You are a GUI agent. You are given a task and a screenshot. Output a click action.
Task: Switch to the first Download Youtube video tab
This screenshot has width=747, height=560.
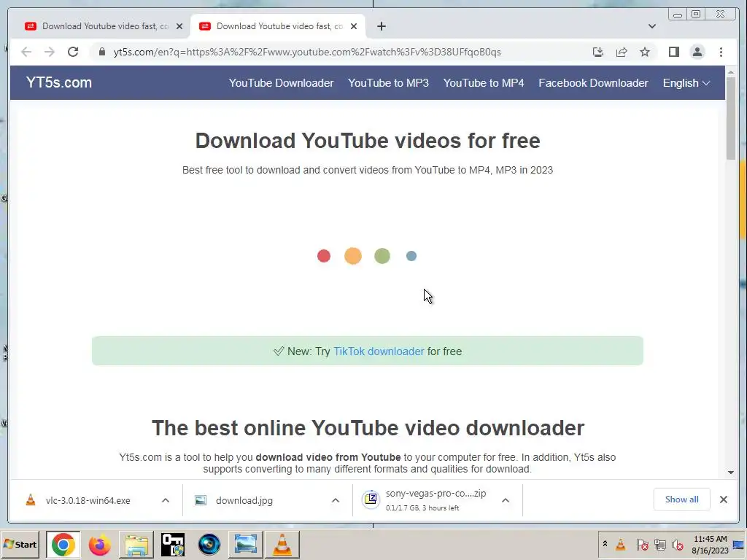pos(104,26)
